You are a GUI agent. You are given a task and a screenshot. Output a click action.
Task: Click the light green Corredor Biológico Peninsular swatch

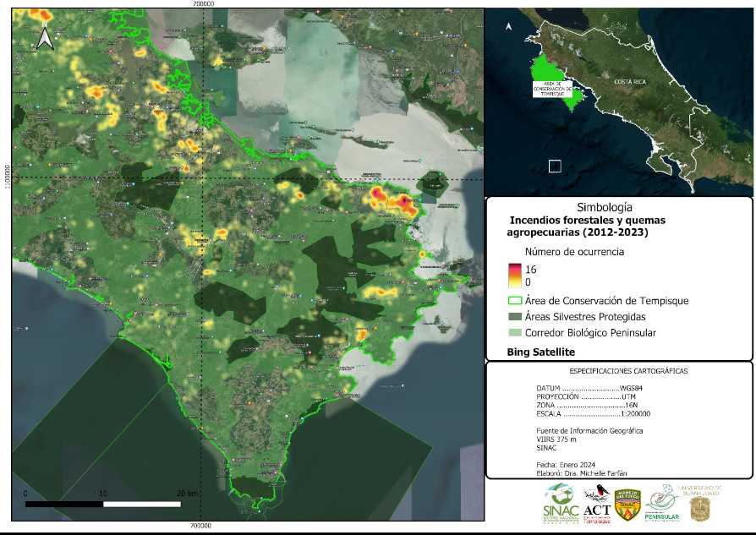point(513,333)
